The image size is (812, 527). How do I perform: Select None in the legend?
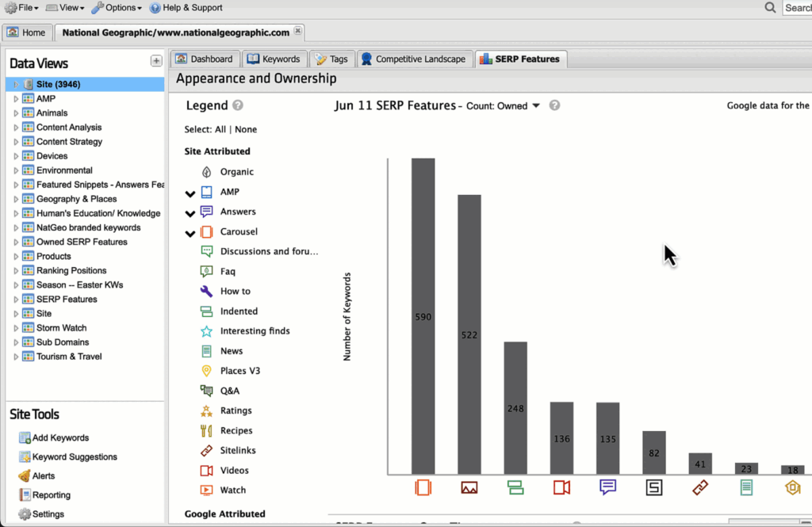point(246,129)
